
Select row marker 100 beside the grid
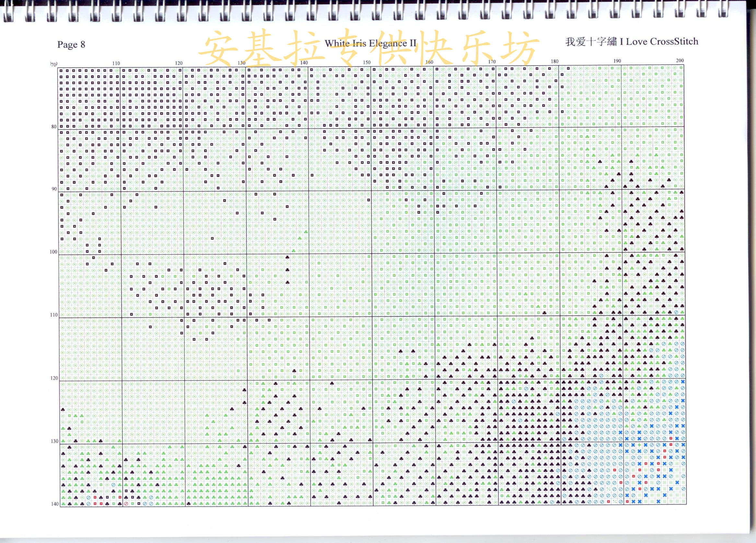[x=53, y=252]
